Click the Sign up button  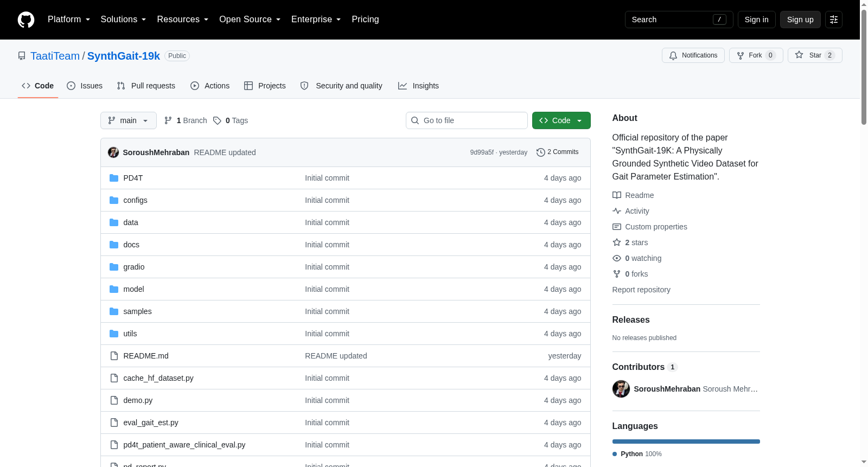[800, 20]
